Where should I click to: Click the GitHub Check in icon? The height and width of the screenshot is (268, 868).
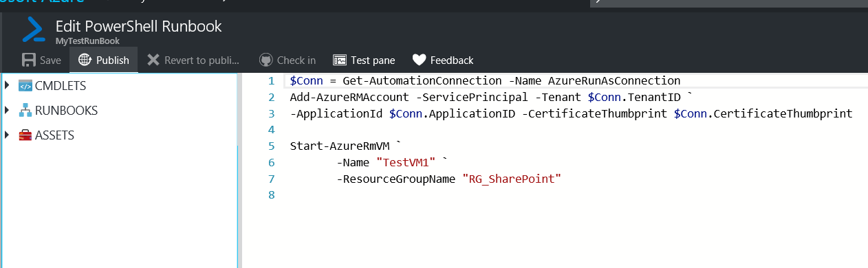(x=265, y=60)
